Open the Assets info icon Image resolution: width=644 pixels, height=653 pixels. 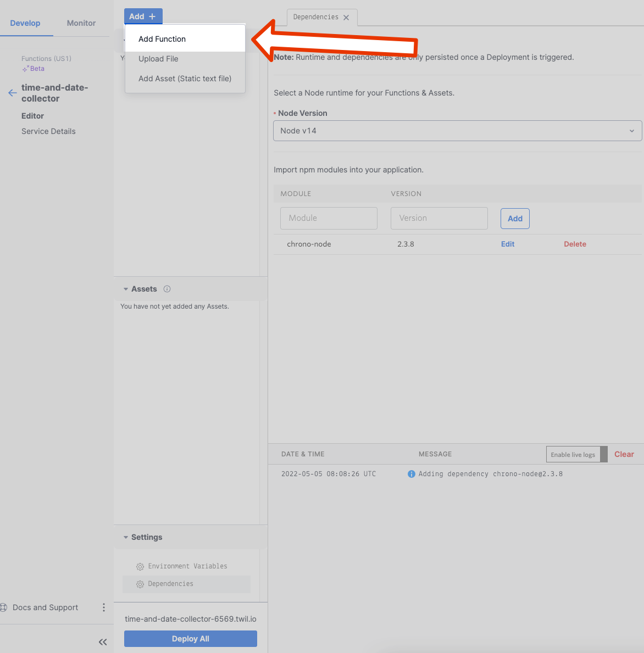pyautogui.click(x=167, y=289)
